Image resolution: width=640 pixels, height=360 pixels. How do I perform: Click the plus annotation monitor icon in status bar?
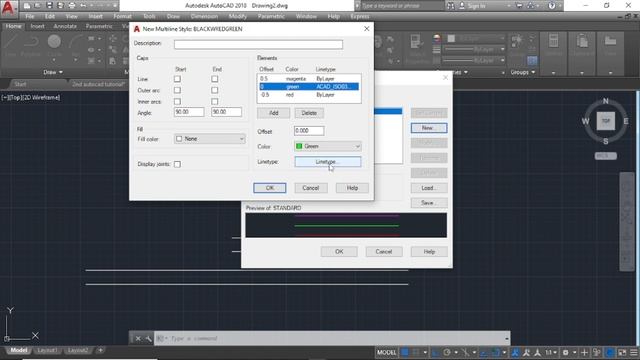tap(584, 352)
